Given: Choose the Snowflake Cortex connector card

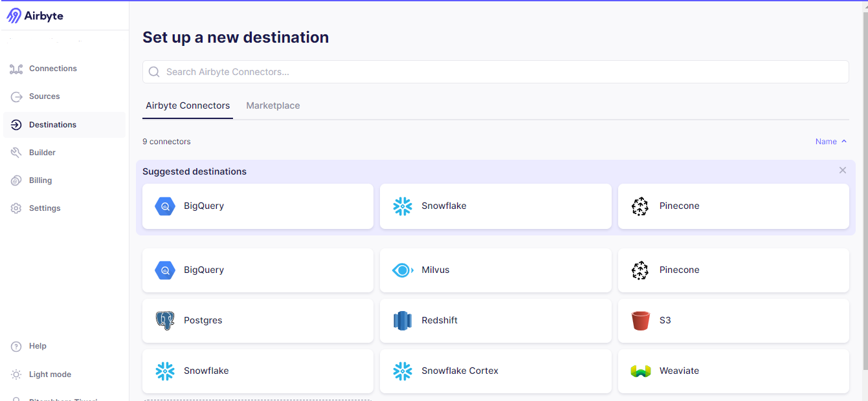Looking at the screenshot, I should pyautogui.click(x=496, y=371).
